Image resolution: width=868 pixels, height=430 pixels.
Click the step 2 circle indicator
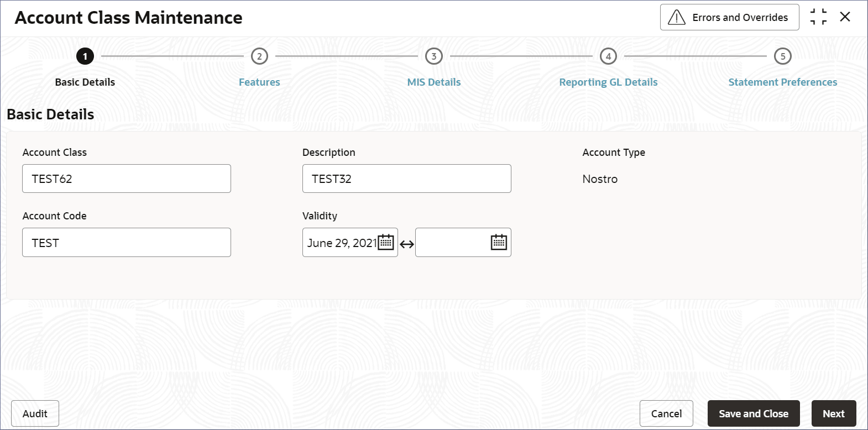(x=259, y=56)
